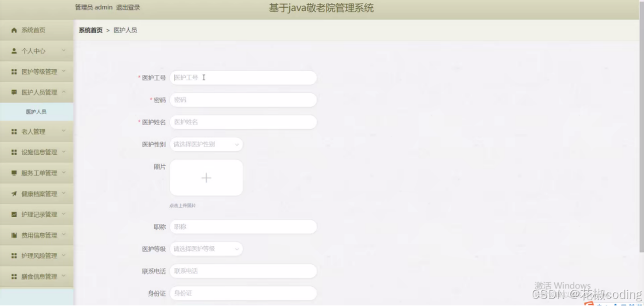Focus the 联系电话 input field
Viewport: 644px width, 306px height.
pos(243,271)
